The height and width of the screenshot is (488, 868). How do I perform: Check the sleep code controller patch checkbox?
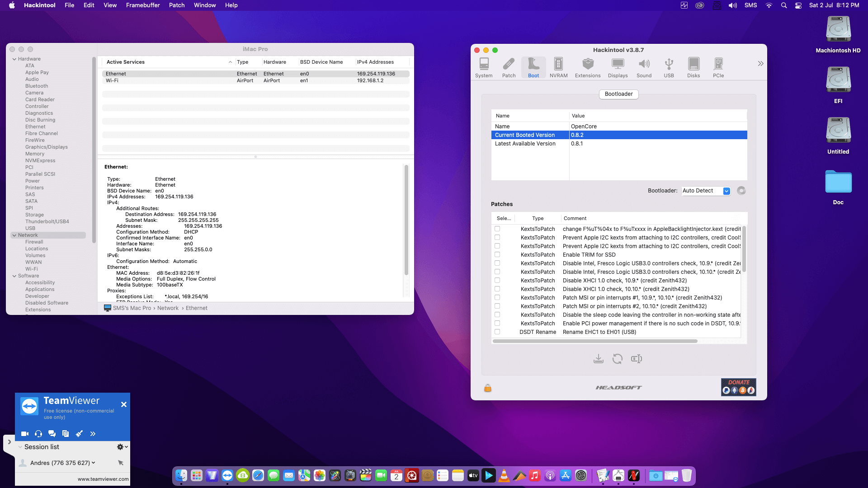(x=497, y=314)
